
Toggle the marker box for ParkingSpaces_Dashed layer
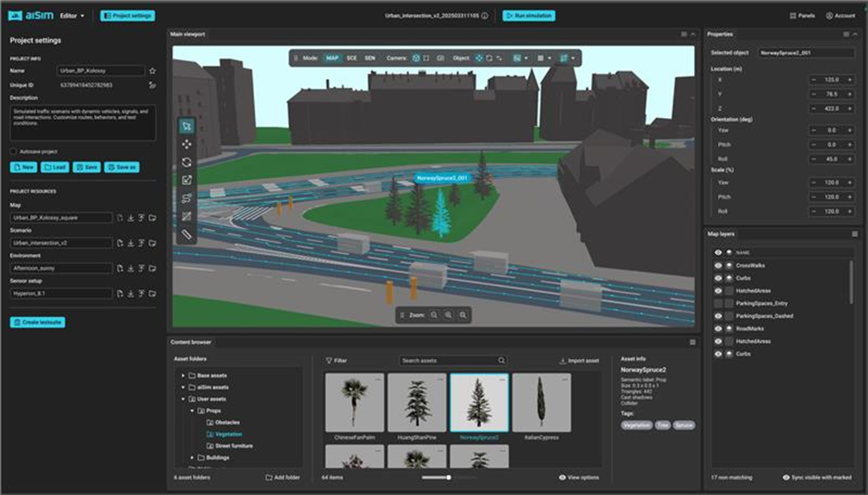pyautogui.click(x=729, y=316)
